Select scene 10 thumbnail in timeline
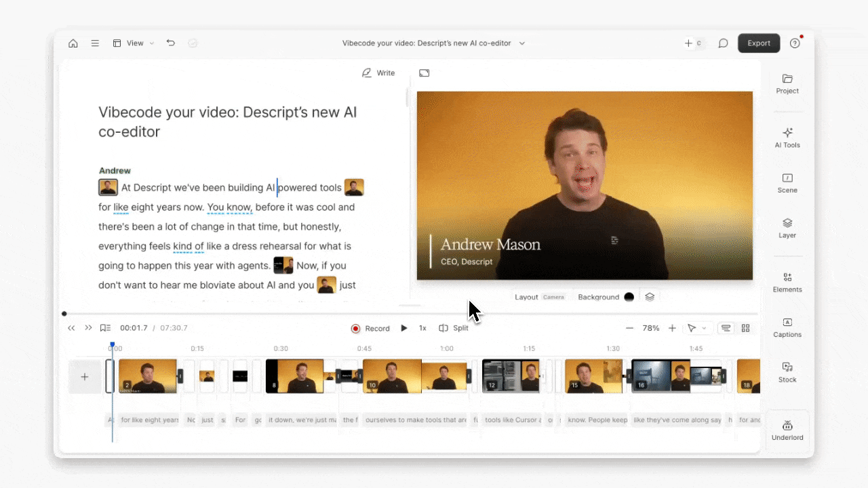Screen dimensions: 868x488 coord(391,376)
